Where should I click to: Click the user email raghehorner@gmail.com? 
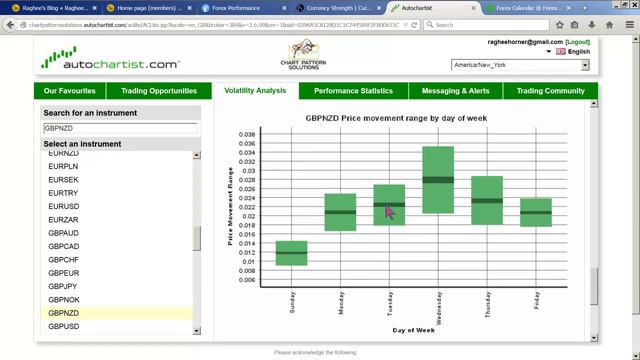[x=525, y=42]
